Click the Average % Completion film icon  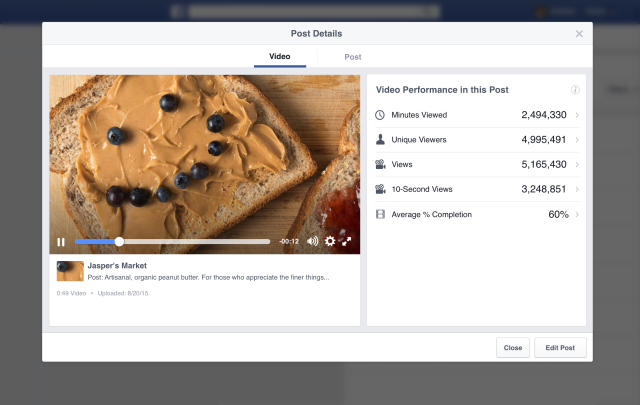380,214
